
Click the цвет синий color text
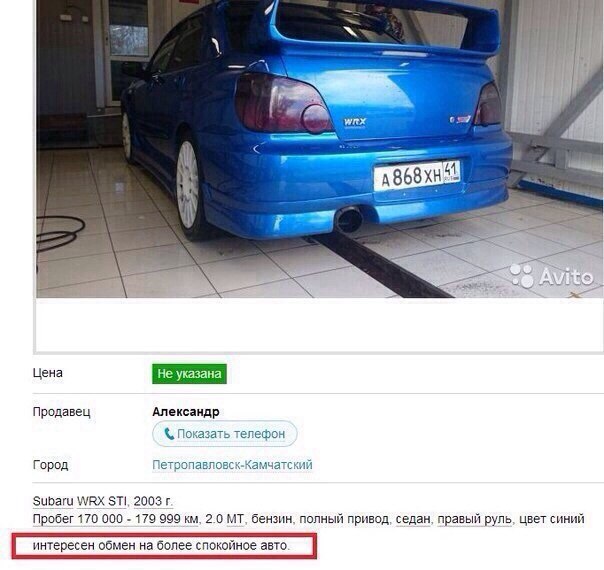coord(552,519)
